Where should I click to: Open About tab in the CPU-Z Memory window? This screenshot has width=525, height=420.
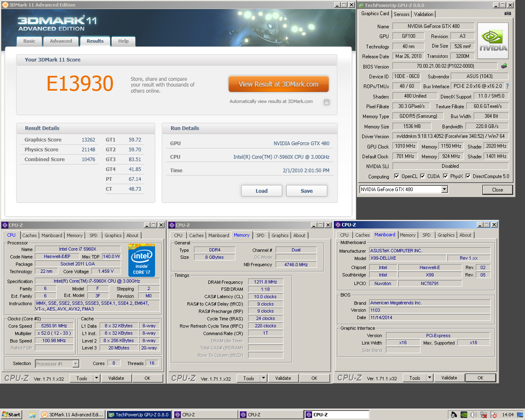299,235
